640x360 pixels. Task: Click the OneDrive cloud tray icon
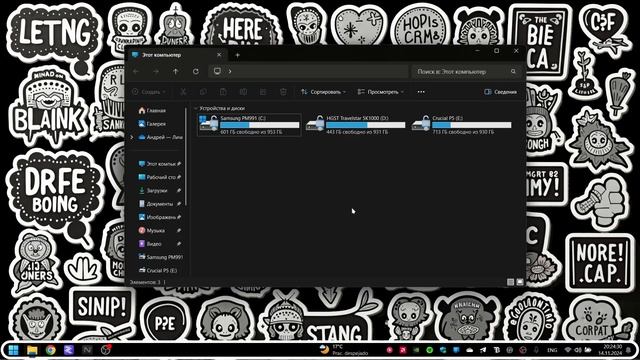469,350
